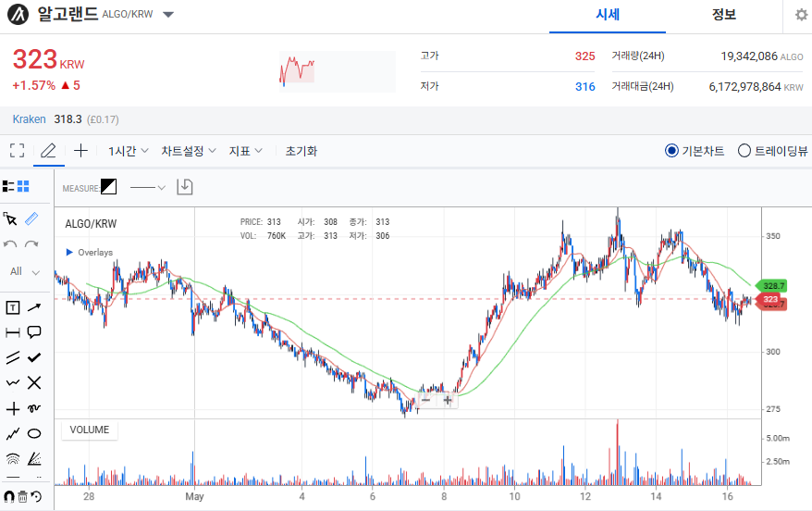Open the MEASURE color swatch
The width and height of the screenshot is (812, 511).
109,187
